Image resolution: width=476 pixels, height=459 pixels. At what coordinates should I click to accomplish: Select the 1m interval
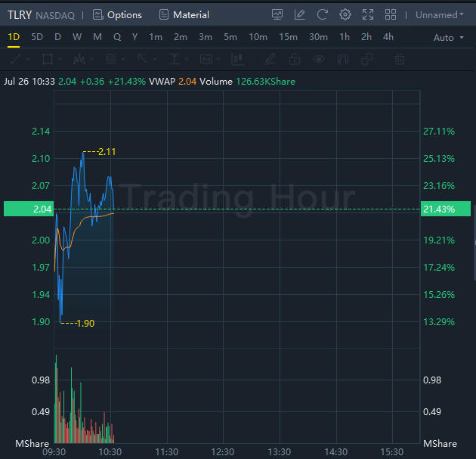[x=156, y=37]
